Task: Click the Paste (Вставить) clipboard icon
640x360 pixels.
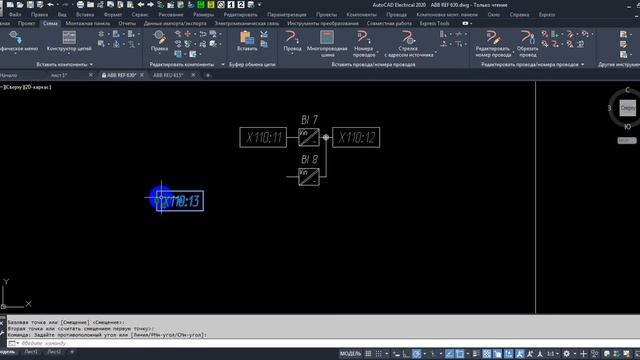Action: [247, 41]
